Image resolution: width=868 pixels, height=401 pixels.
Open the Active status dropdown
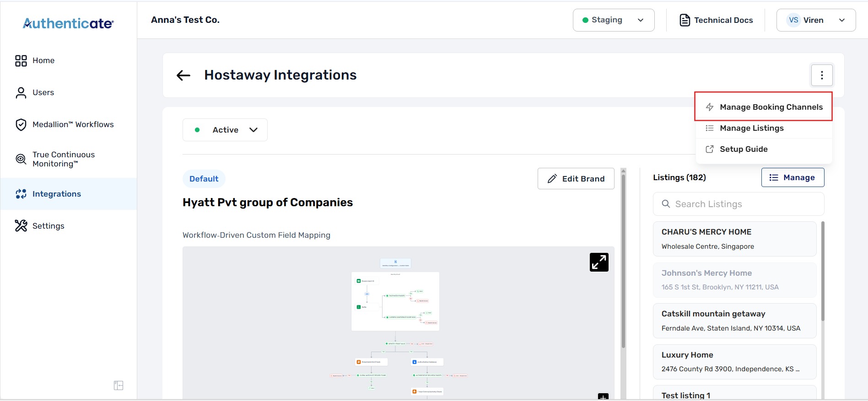tap(225, 130)
